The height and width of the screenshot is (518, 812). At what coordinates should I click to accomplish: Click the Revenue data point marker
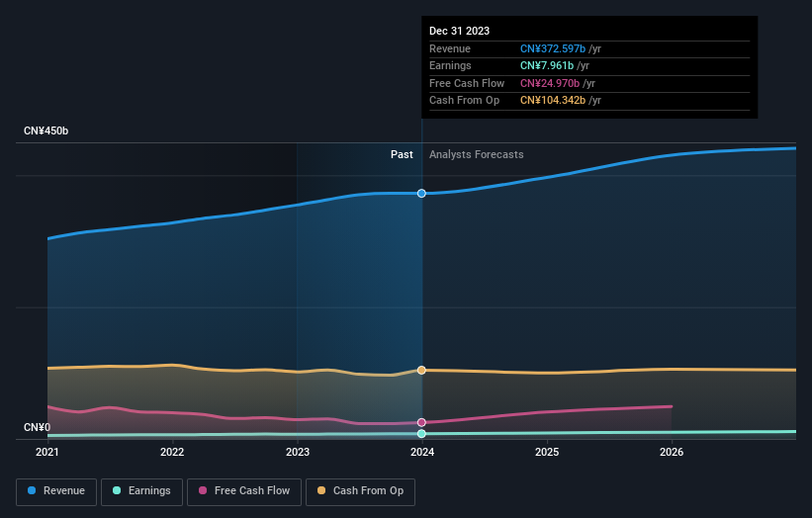[421, 194]
